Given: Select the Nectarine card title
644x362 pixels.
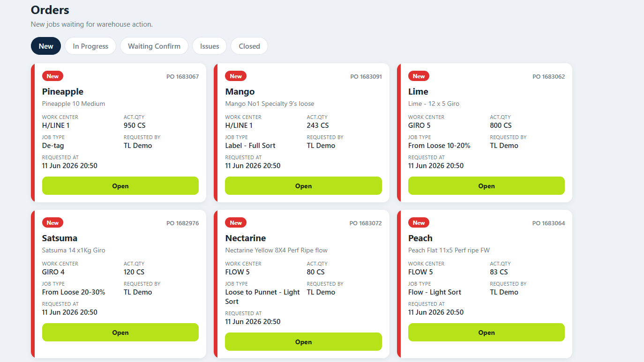Looking at the screenshot, I should coord(246,238).
